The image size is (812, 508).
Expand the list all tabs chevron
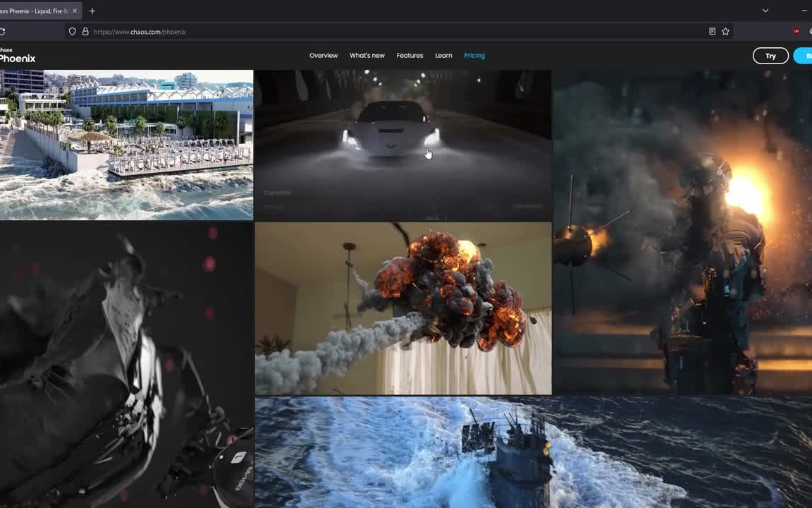[765, 11]
